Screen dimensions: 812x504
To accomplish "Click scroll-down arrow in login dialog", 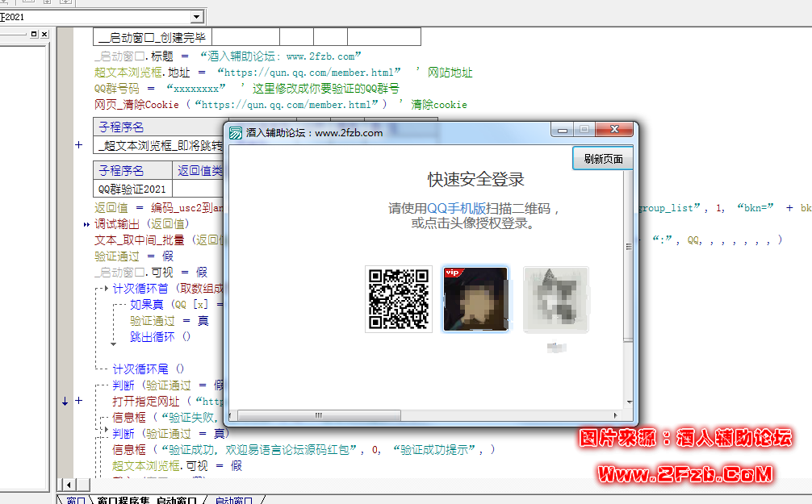I will click(x=629, y=401).
